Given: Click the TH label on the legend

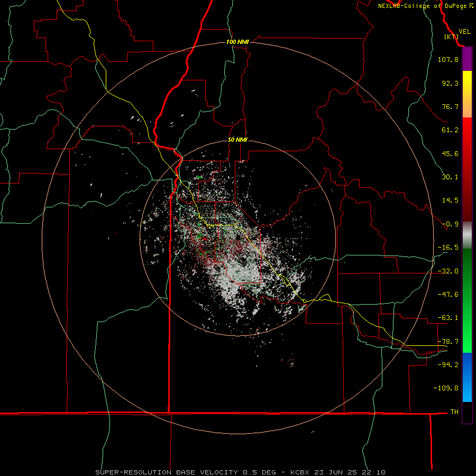Looking at the screenshot, I should point(454,411).
